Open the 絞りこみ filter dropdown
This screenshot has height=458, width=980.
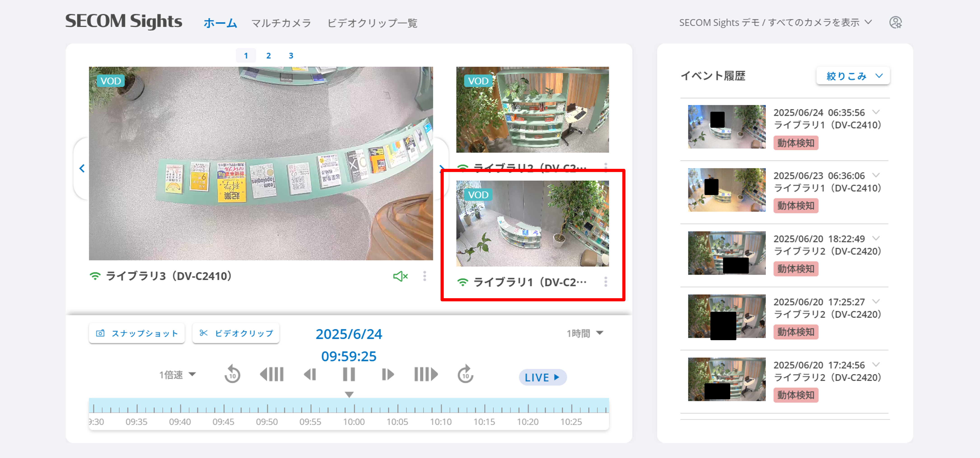coord(853,76)
